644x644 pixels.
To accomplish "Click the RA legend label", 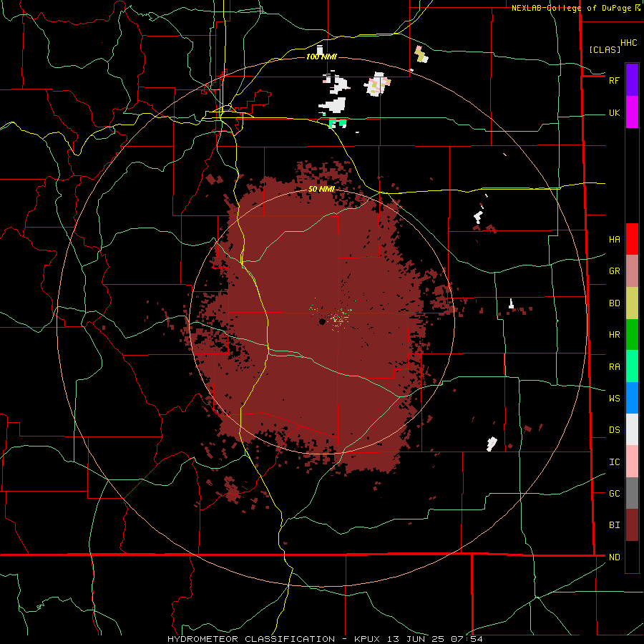I will (614, 367).
